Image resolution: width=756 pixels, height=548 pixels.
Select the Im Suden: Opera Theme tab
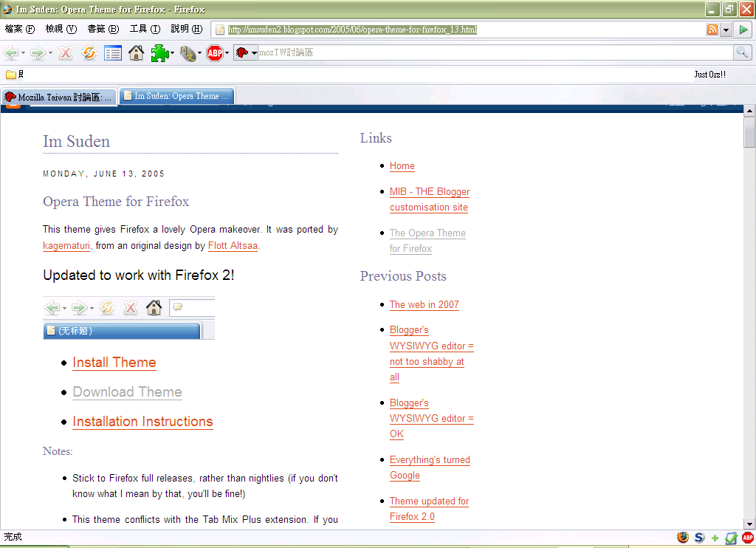pyautogui.click(x=176, y=96)
